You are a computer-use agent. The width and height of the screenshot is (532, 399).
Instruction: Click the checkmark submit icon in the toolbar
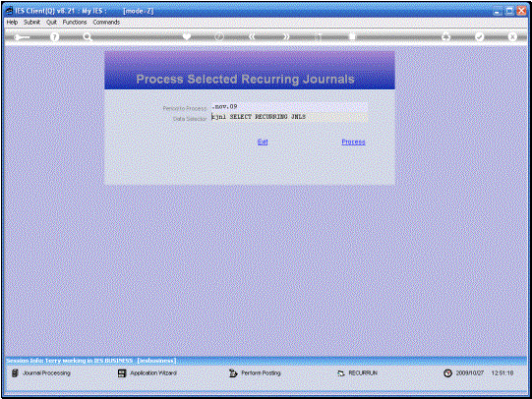point(479,36)
